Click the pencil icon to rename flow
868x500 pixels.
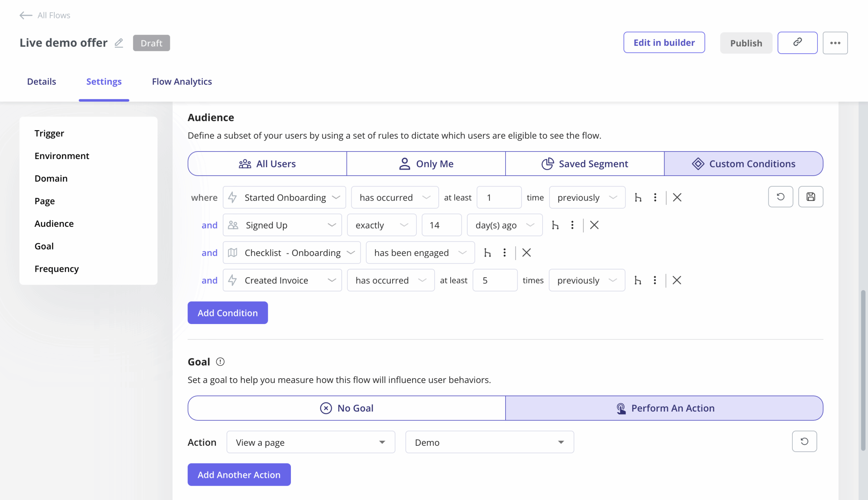coord(119,43)
